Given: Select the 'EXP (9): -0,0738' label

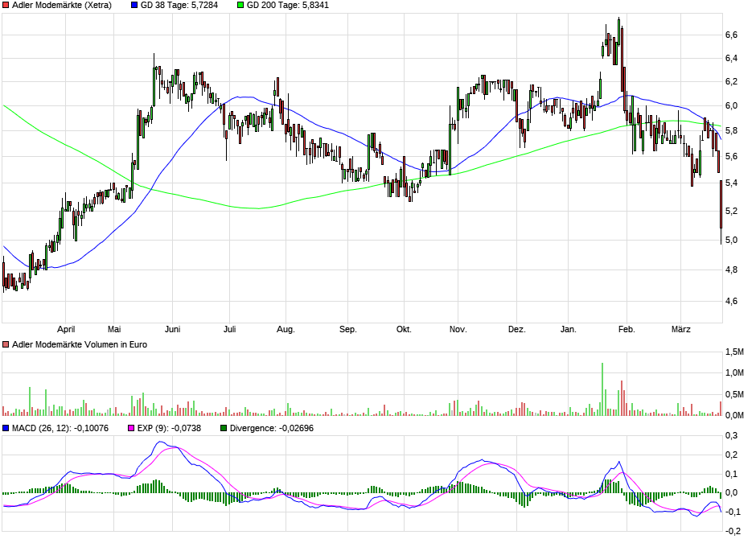Looking at the screenshot, I should pos(169,428).
